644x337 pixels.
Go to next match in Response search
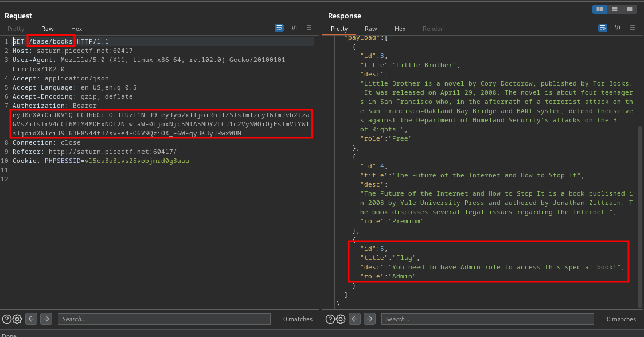(370, 319)
